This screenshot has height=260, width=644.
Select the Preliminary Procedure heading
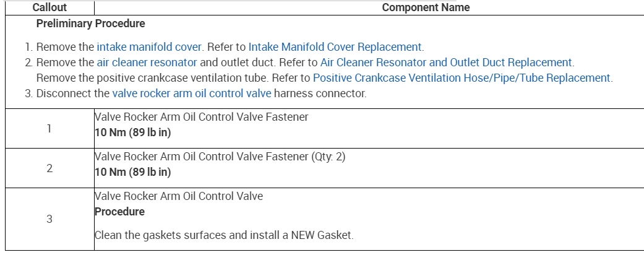91,24
